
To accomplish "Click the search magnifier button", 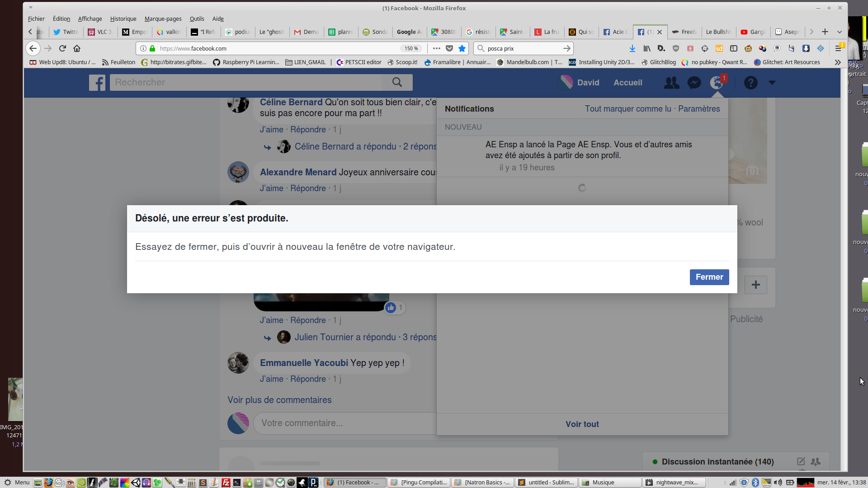I will [x=397, y=82].
